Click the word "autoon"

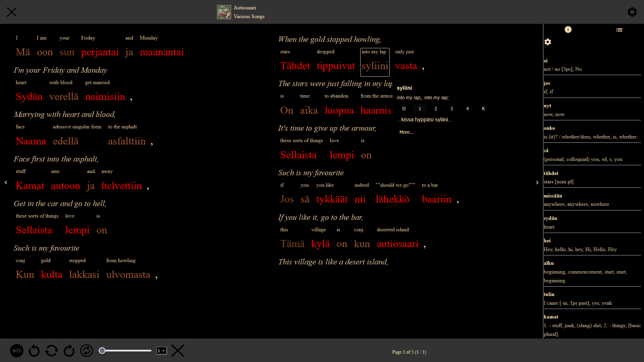pos(65,186)
